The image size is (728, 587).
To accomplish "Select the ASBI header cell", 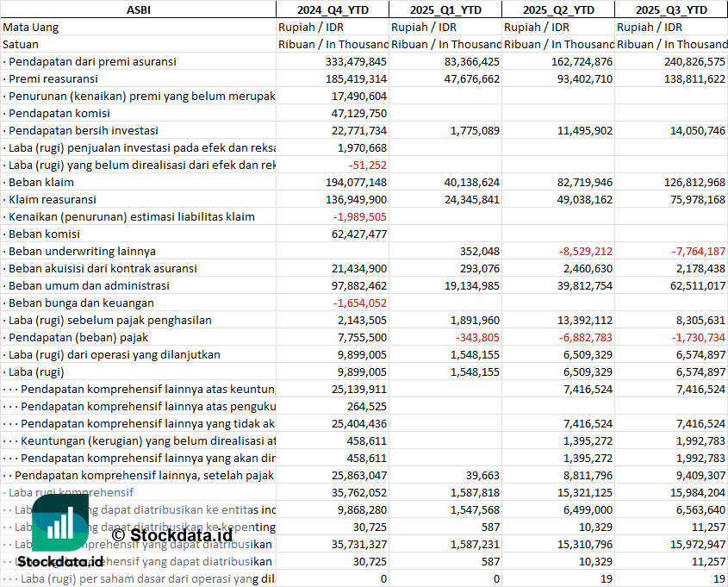I will click(138, 9).
